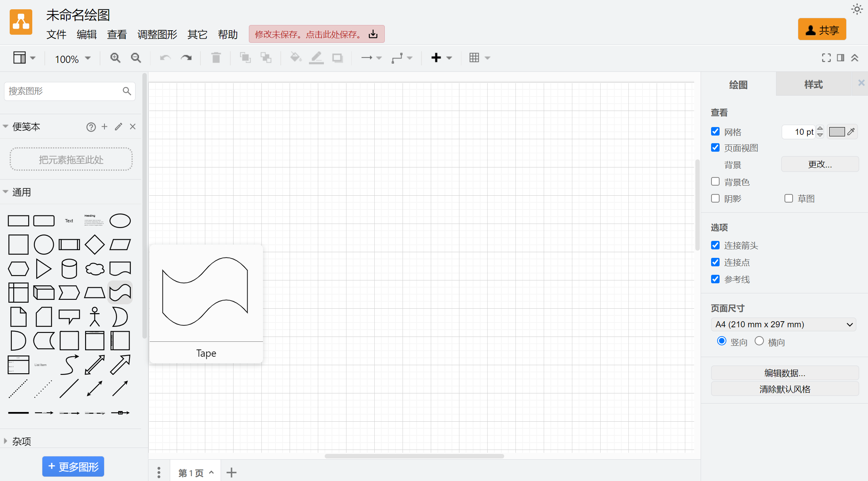
Task: Open the view layout dropdown in toolbar
Action: tap(24, 58)
